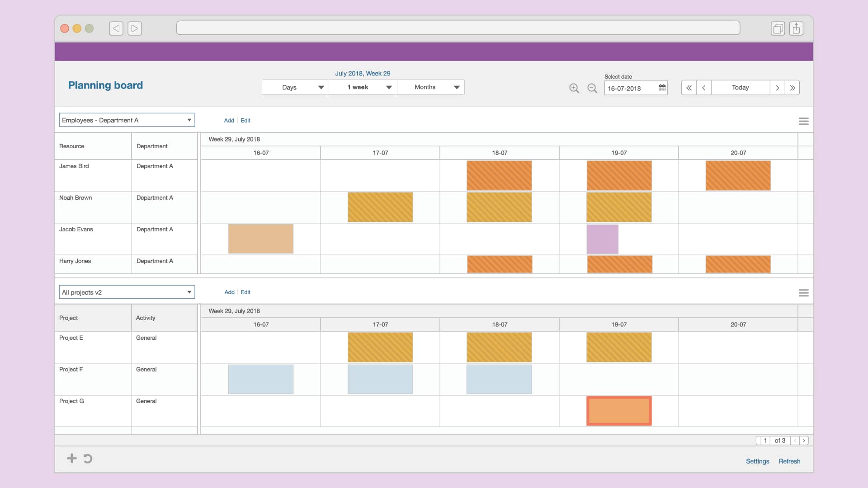Viewport: 868px width, 488px height.
Task: Open the All projects board hamburger menu
Action: [803, 293]
